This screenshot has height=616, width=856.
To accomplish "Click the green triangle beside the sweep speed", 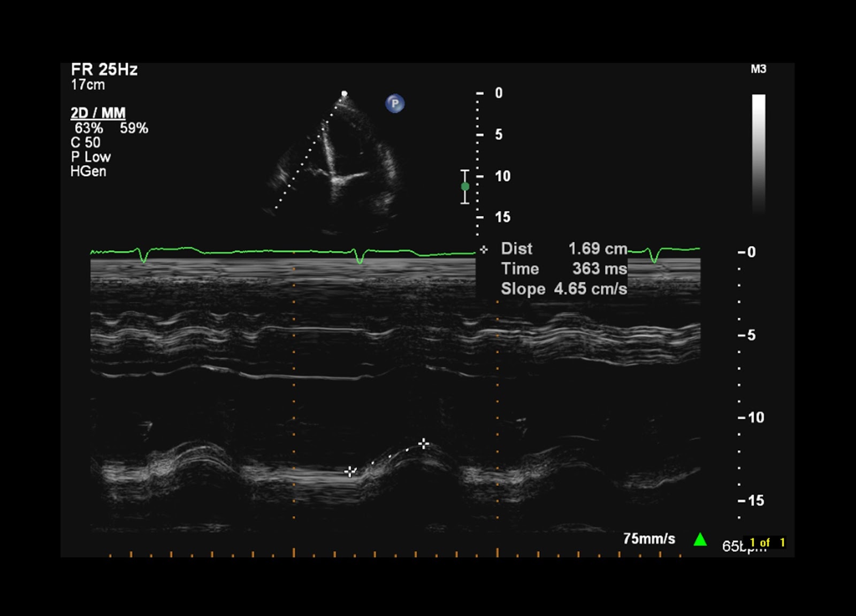I will point(700,540).
